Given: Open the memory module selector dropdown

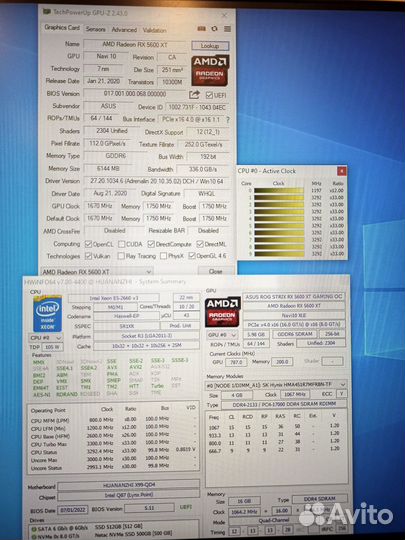Looking at the screenshot, I should click(276, 385).
